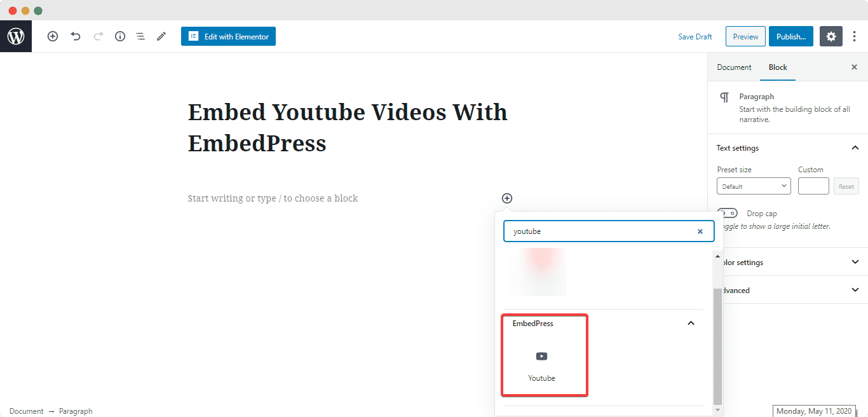Select the Paragraph breadcrumb item
Screen dimensions: 868x417
pos(76,411)
